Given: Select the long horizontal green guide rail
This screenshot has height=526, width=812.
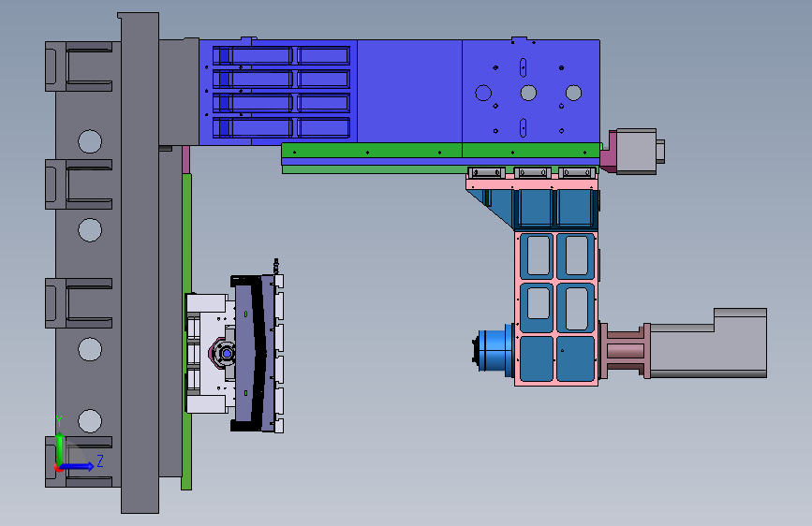Looking at the screenshot, I should point(441,151).
